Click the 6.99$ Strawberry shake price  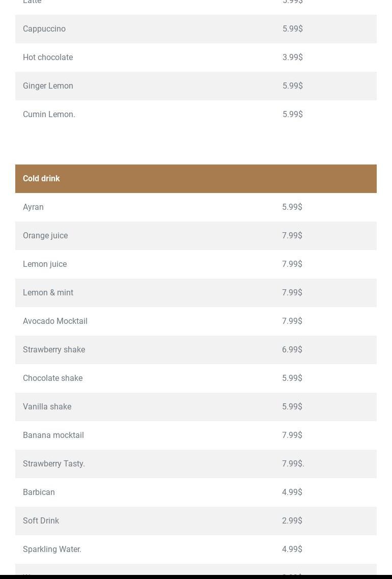[x=292, y=350]
